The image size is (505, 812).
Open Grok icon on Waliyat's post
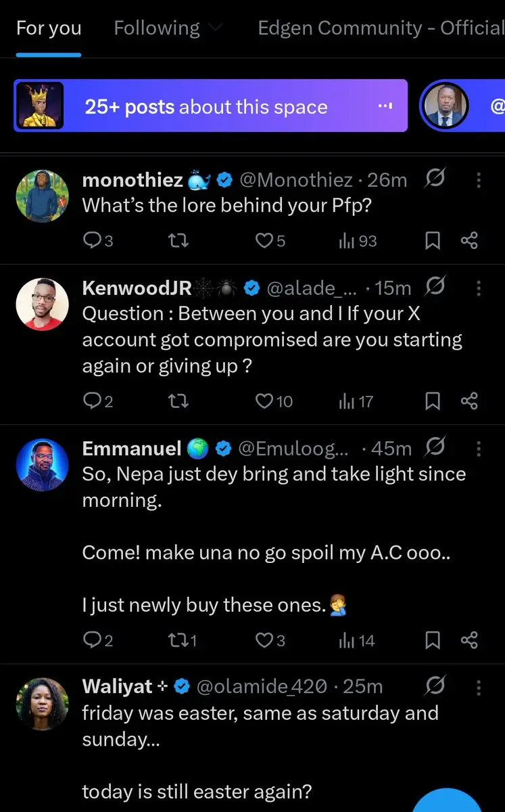[x=435, y=686]
